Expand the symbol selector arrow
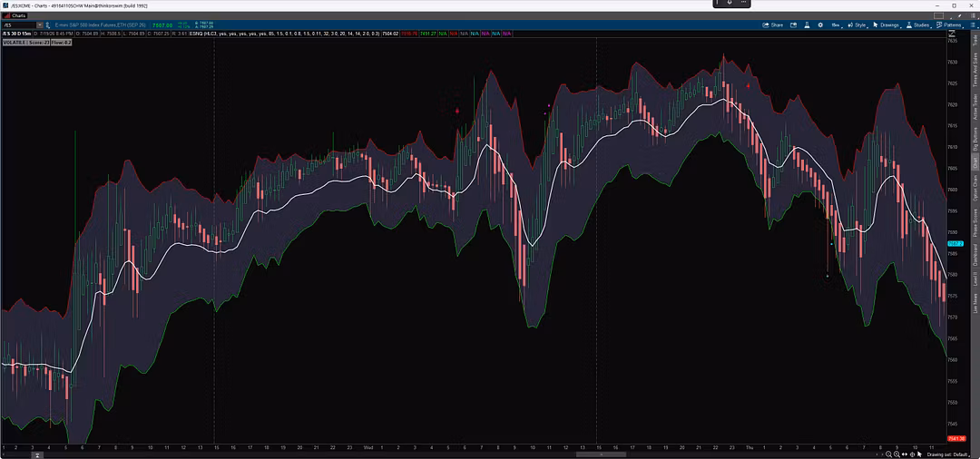 pos(40,25)
